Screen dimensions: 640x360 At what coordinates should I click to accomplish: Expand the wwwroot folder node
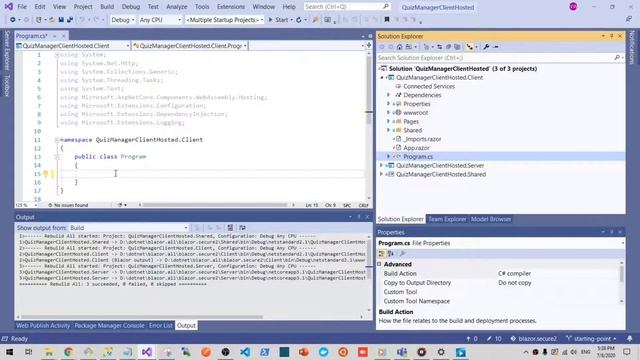tap(389, 113)
